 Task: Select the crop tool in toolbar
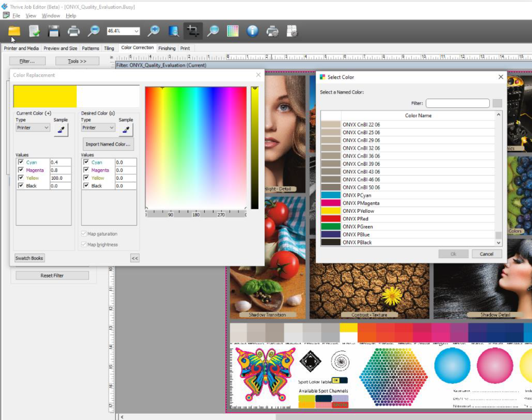pyautogui.click(x=193, y=31)
